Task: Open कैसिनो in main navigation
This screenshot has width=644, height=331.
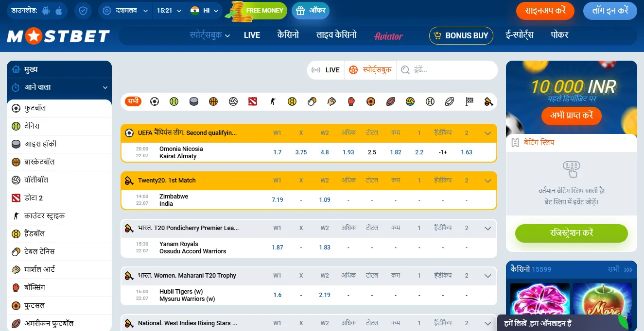Action: pos(288,35)
